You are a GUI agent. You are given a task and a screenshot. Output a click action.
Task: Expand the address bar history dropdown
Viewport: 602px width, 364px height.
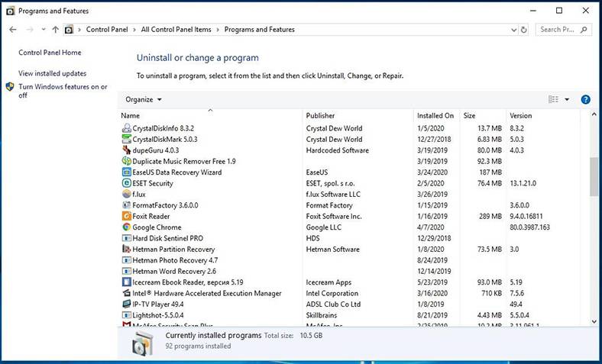coord(514,30)
